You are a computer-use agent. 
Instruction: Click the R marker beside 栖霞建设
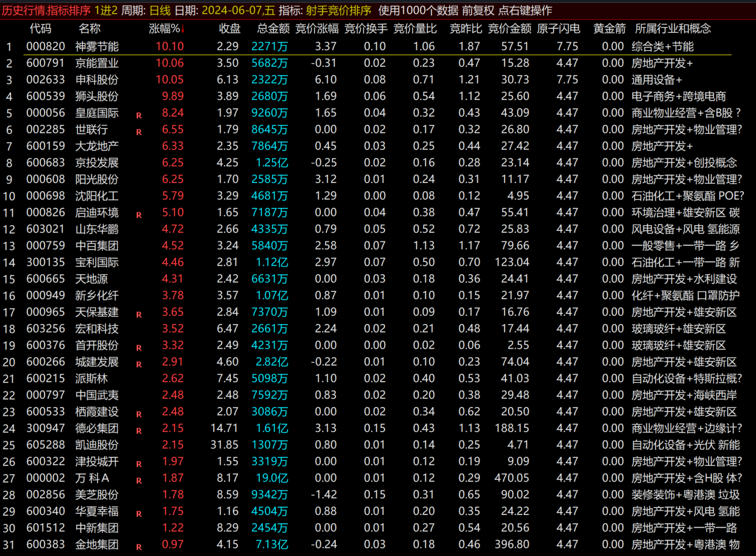point(139,415)
